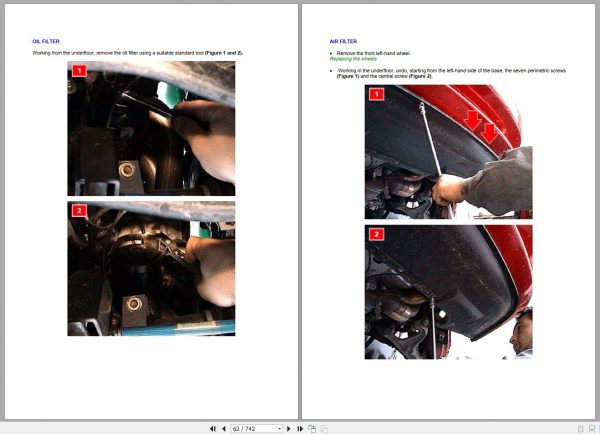The image size is (600, 434).
Task: Go to the first page
Action: coord(213,429)
